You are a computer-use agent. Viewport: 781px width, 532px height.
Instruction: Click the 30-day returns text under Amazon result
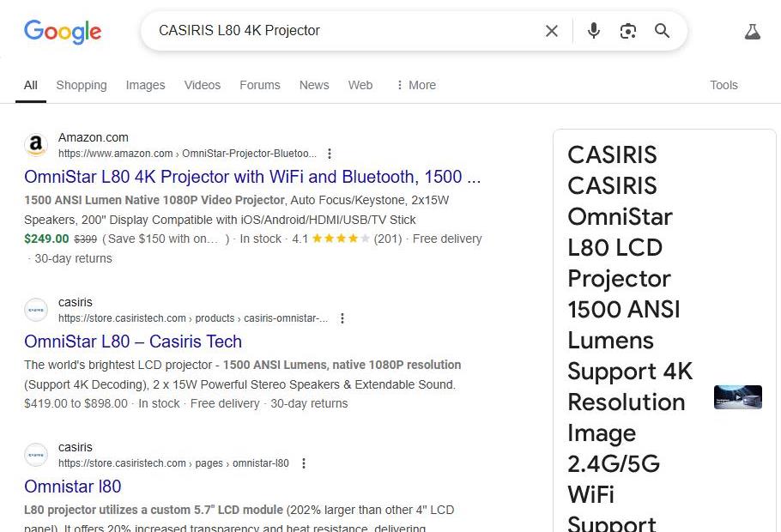point(73,258)
